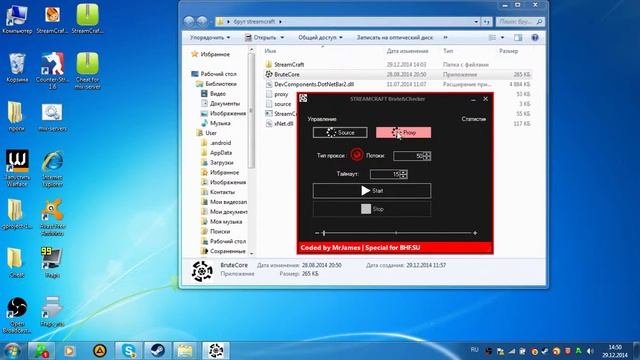Sort by the Тип column header
This screenshot has height=360, width=640.
click(x=448, y=51)
